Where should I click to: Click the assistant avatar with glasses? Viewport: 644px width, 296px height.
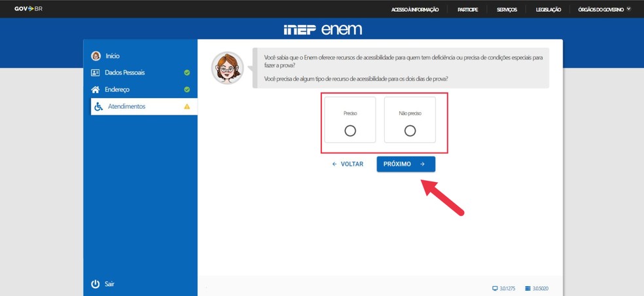(x=228, y=68)
